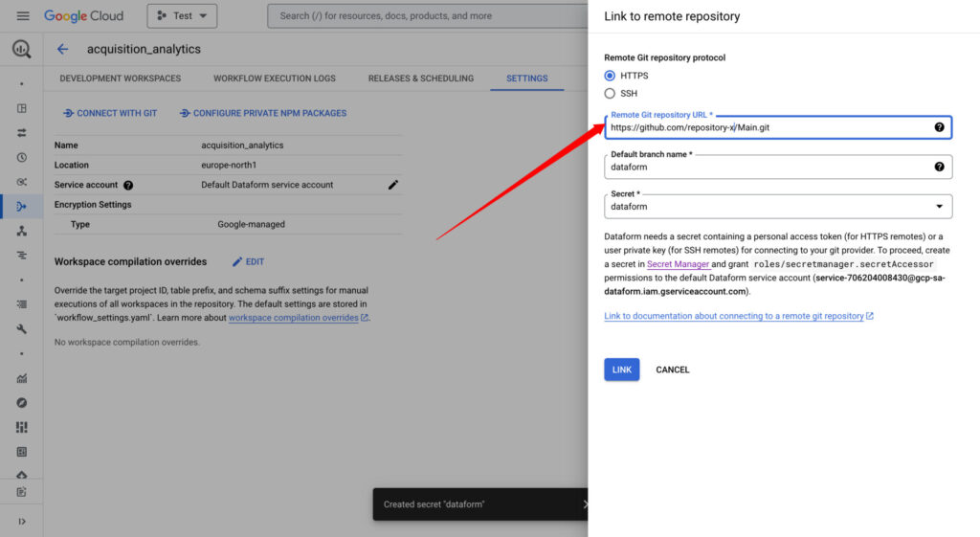Click help icon in Default branch name field
This screenshot has width=980, height=537.
(x=940, y=167)
